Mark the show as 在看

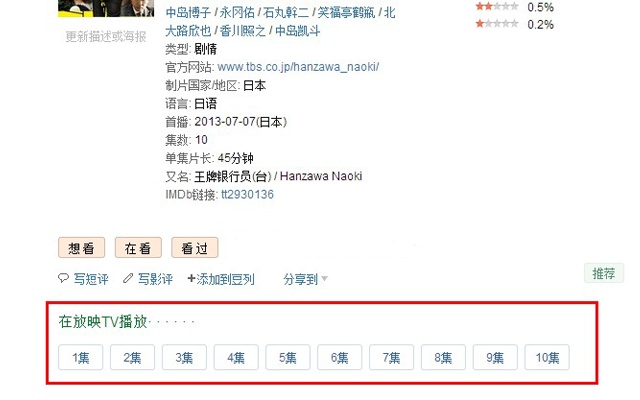coord(138,248)
